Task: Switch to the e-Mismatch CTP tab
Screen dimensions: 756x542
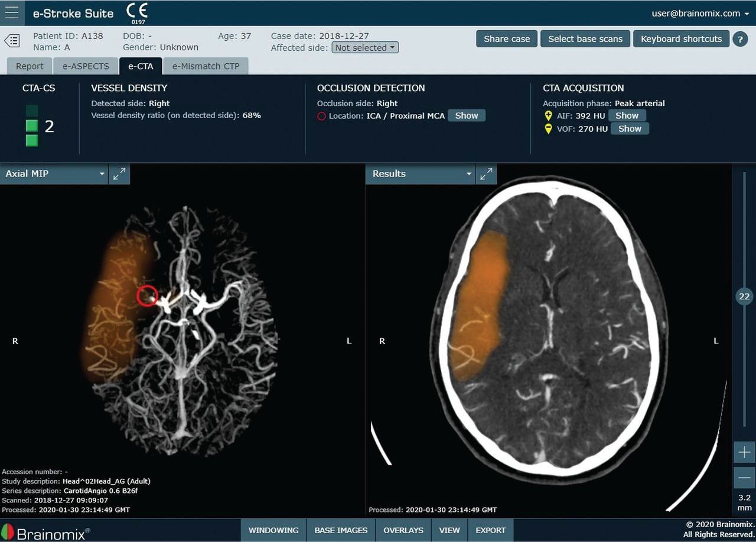Action: click(206, 66)
